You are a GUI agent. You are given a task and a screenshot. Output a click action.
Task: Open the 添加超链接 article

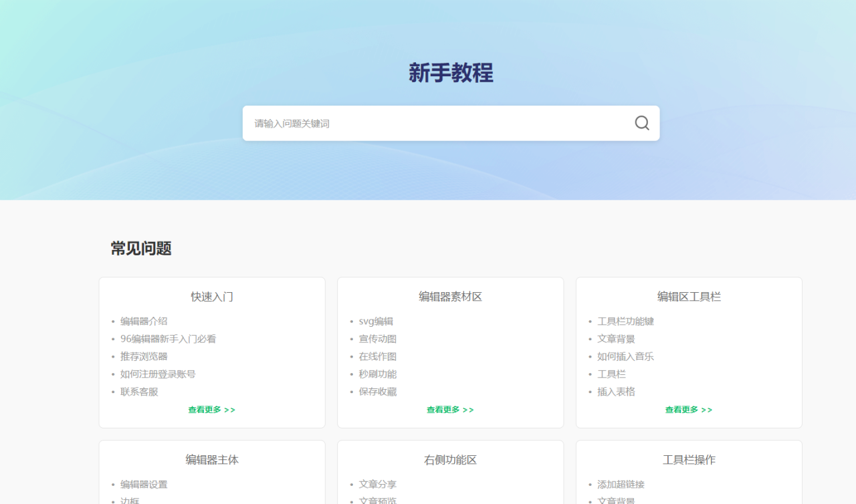pyautogui.click(x=621, y=485)
